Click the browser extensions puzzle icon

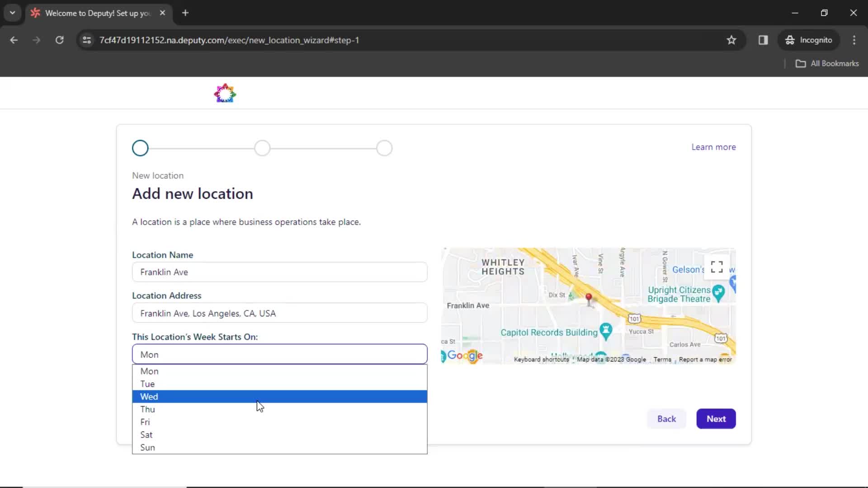click(x=763, y=40)
